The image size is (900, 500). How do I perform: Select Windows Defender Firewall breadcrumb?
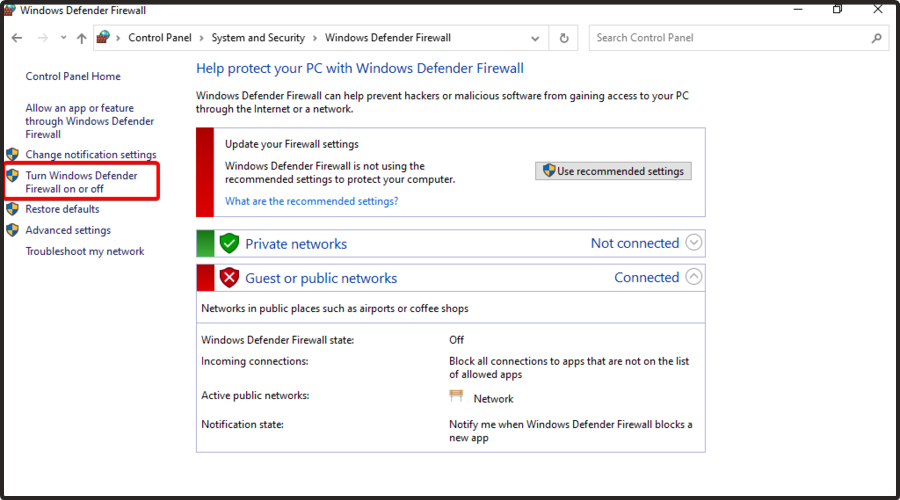tap(387, 38)
